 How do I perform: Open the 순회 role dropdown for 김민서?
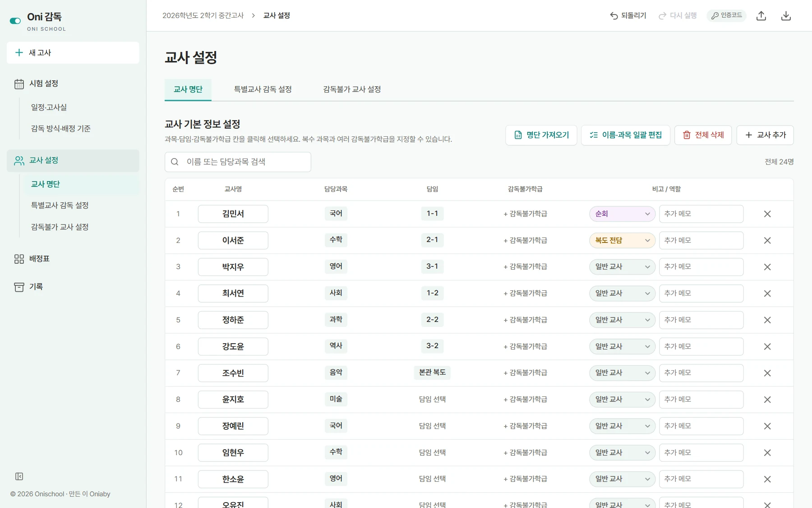coord(622,214)
